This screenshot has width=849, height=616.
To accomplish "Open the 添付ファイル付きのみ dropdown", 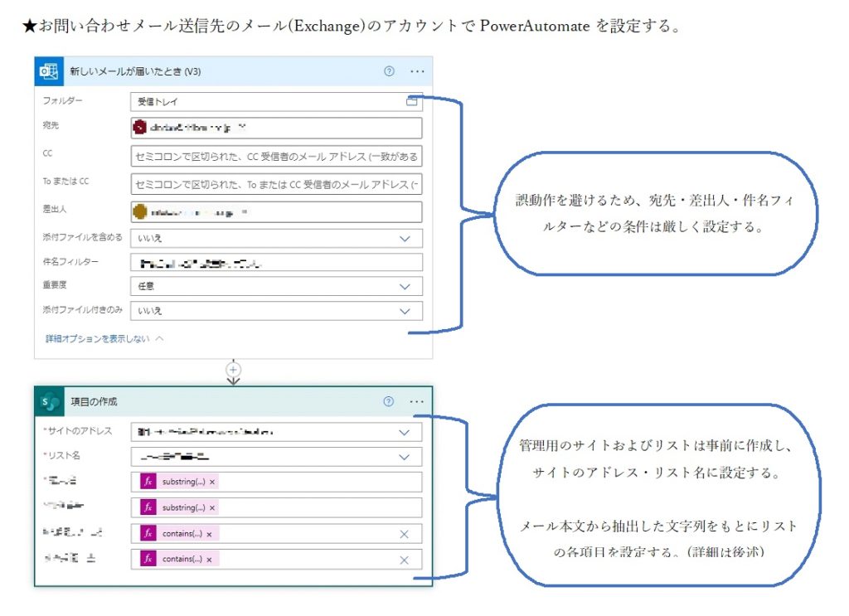I will coord(405,311).
